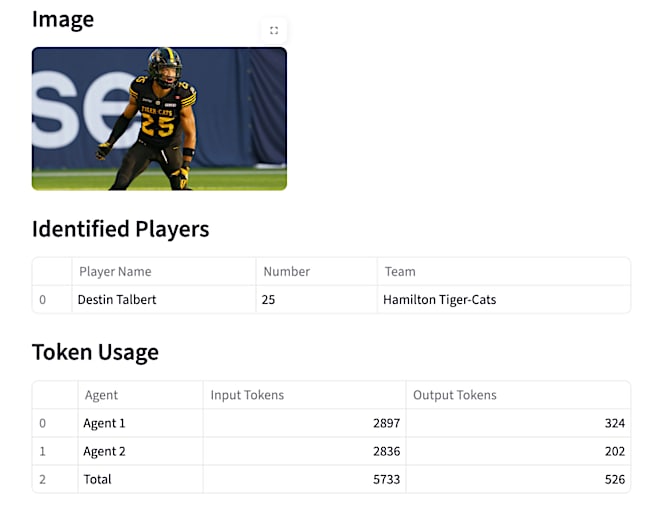Open the football player photo
Image resolution: width=650 pixels, height=511 pixels.
click(159, 118)
